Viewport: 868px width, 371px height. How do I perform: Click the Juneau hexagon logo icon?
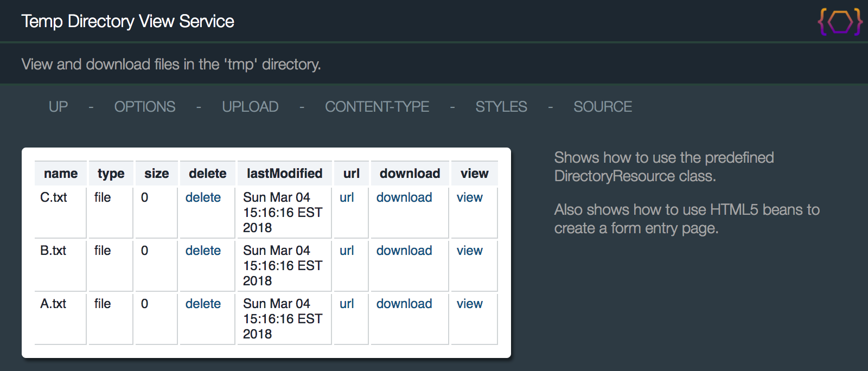(840, 22)
